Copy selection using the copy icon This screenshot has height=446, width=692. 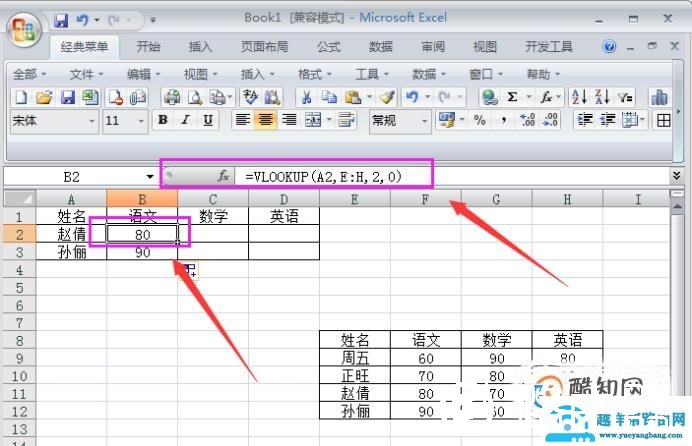coord(329,97)
